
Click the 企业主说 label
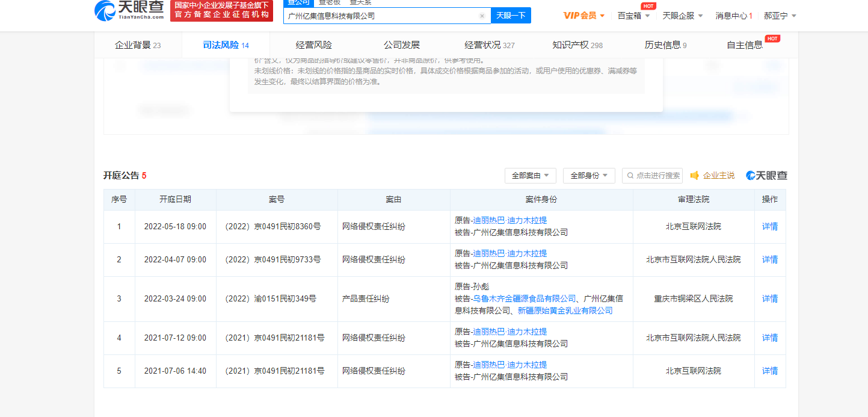coord(719,176)
